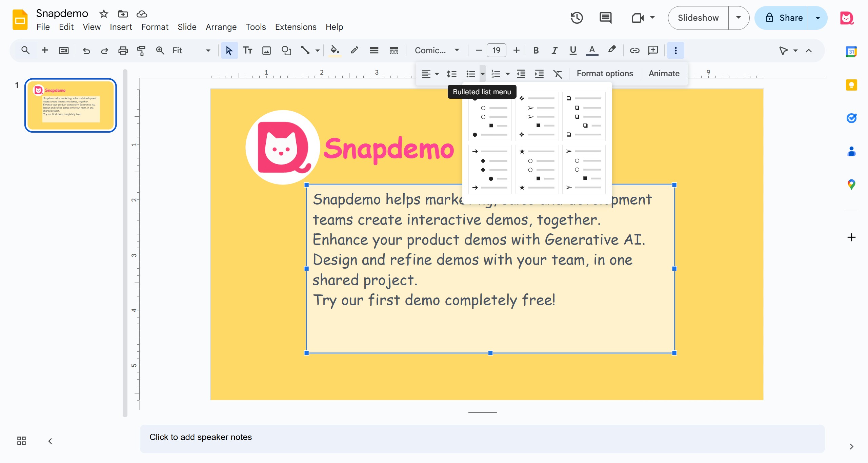Image resolution: width=868 pixels, height=463 pixels.
Task: Open the Fit zoom level dropdown
Action: [191, 51]
